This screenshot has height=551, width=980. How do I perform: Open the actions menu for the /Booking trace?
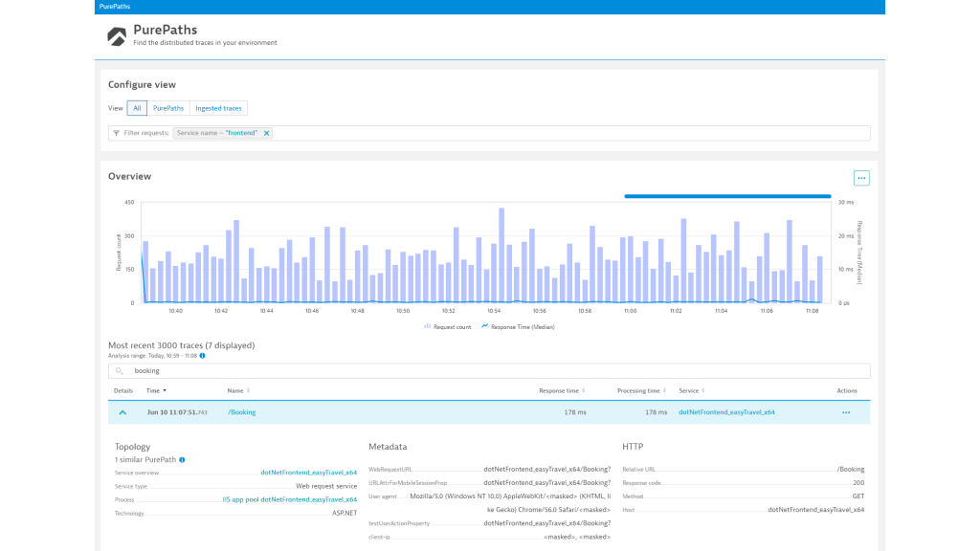click(x=845, y=412)
